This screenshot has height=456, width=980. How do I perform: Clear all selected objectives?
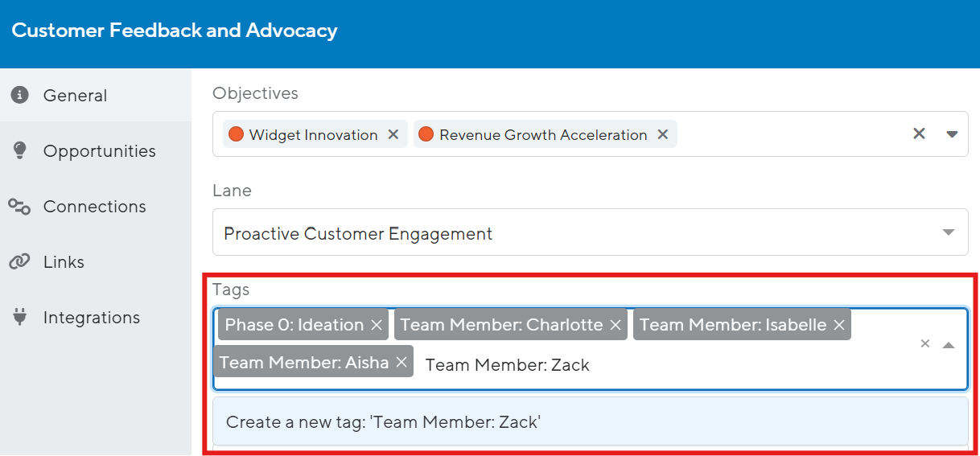[919, 134]
